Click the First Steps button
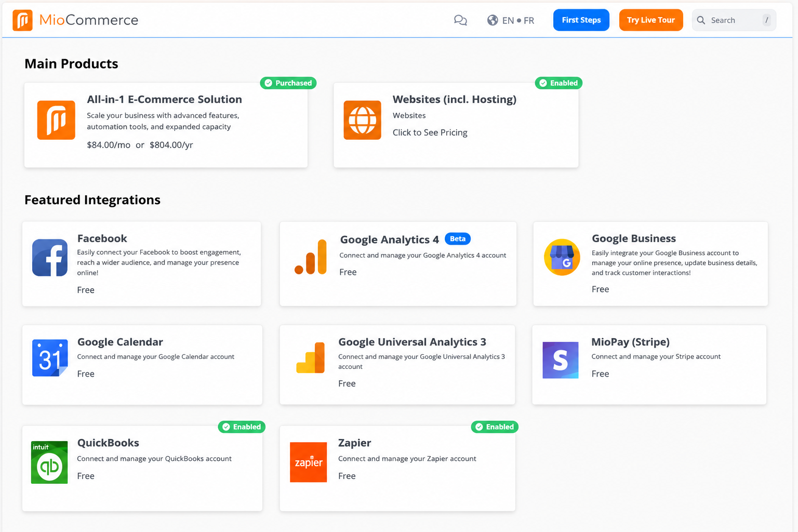 tap(581, 20)
